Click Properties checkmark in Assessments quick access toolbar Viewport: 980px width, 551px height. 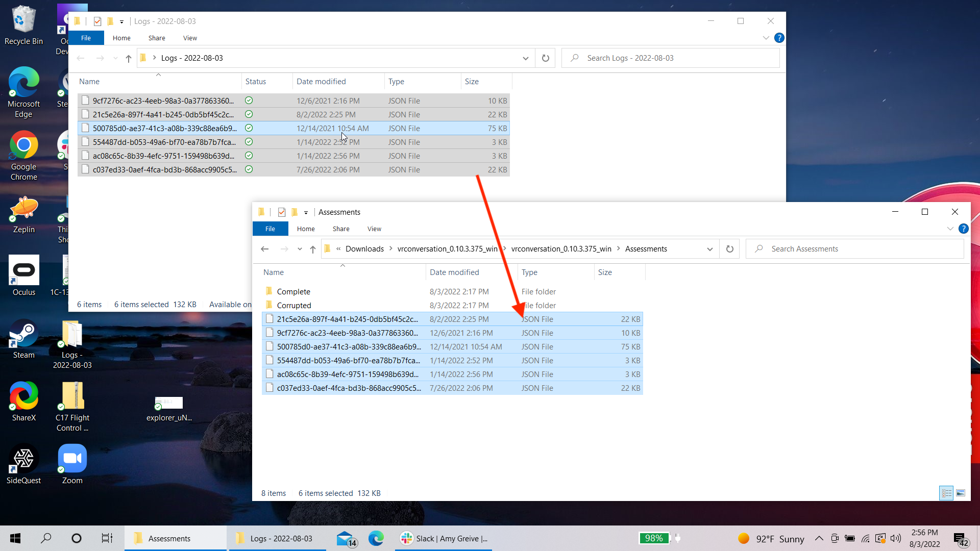coord(282,212)
